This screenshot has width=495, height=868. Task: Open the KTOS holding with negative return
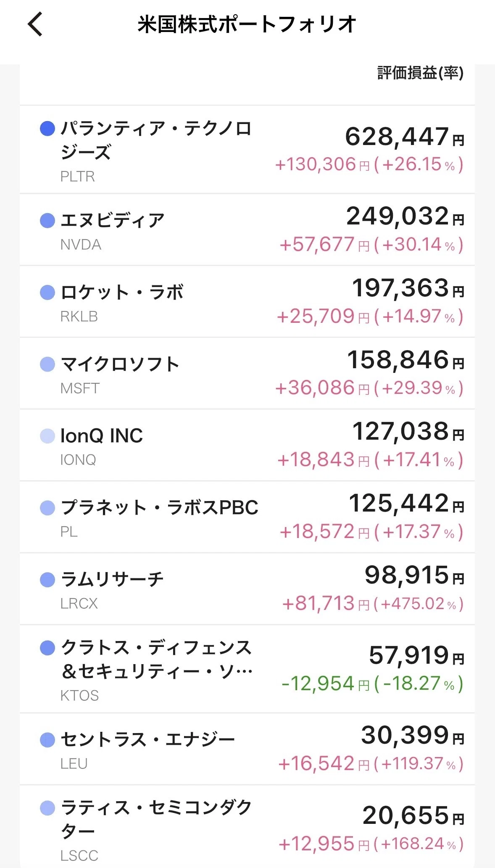click(x=247, y=669)
